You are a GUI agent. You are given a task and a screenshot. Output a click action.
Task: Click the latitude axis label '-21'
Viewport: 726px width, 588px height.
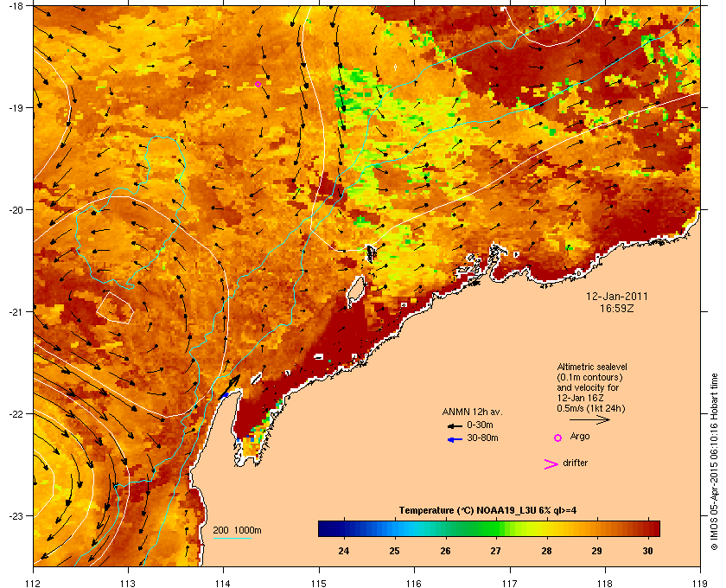pyautogui.click(x=16, y=312)
